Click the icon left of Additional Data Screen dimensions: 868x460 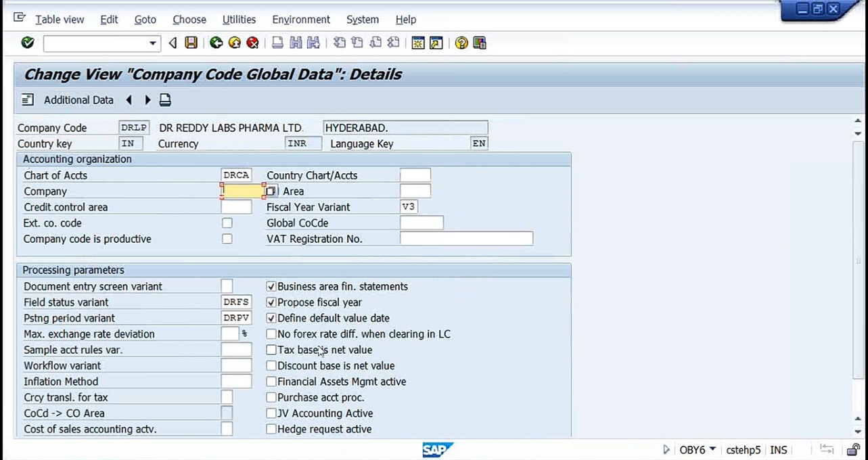pos(27,100)
